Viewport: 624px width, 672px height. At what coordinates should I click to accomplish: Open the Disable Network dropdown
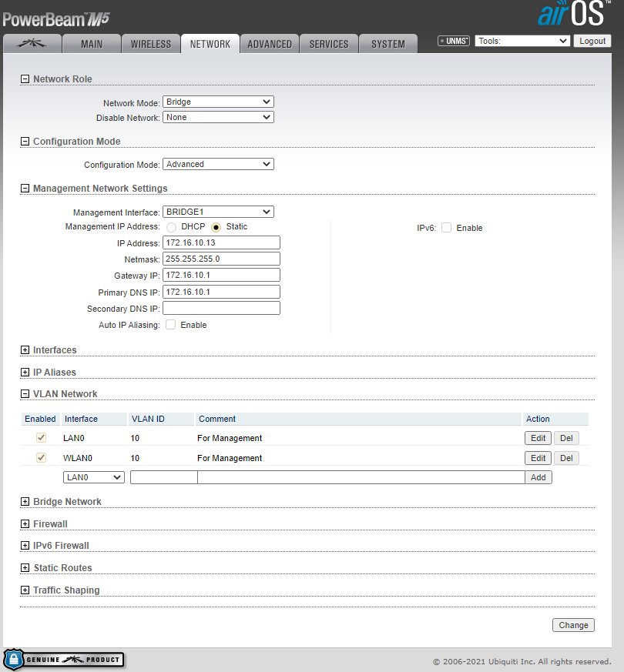(x=218, y=118)
